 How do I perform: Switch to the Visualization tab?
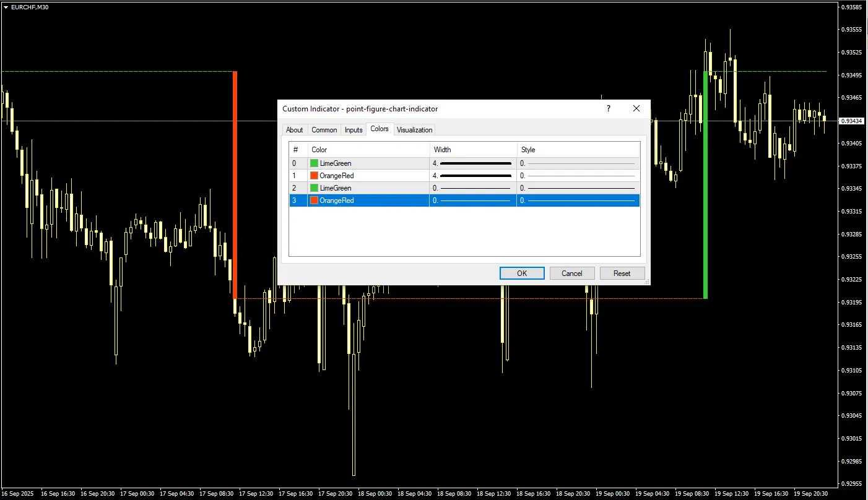point(415,130)
